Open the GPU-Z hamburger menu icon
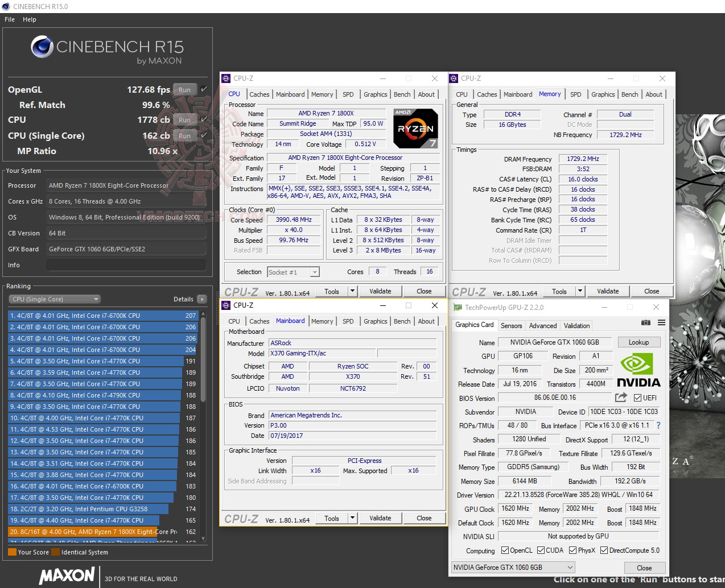The height and width of the screenshot is (588, 725). (x=661, y=322)
